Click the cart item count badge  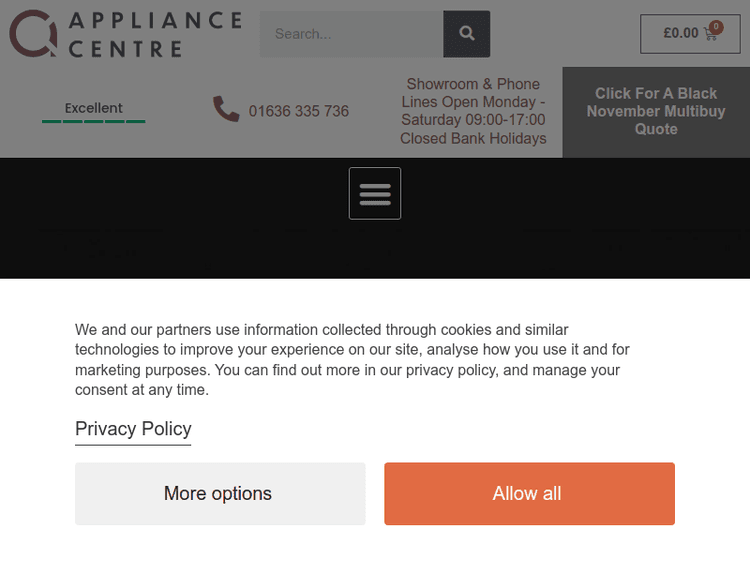(716, 27)
